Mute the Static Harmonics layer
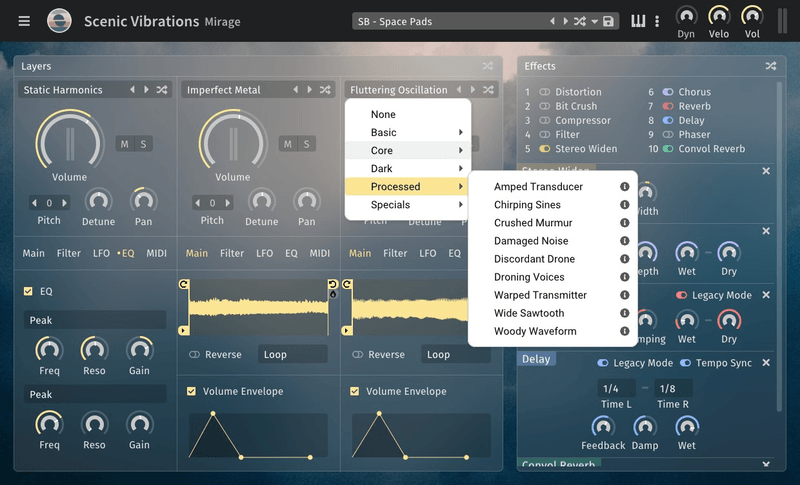 [125, 144]
